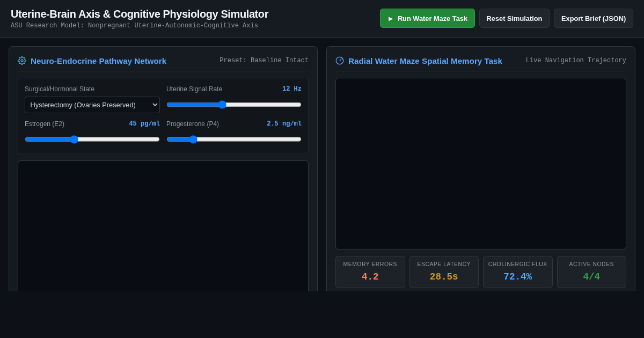Adjust the Estrogen (E2) slider

92,139
